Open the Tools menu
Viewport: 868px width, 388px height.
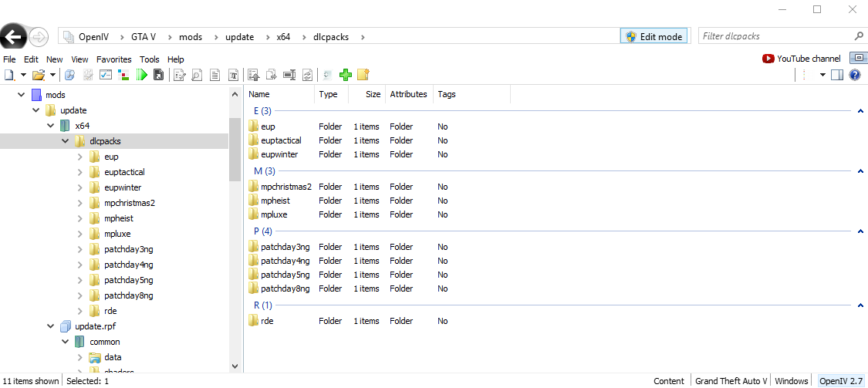click(150, 59)
